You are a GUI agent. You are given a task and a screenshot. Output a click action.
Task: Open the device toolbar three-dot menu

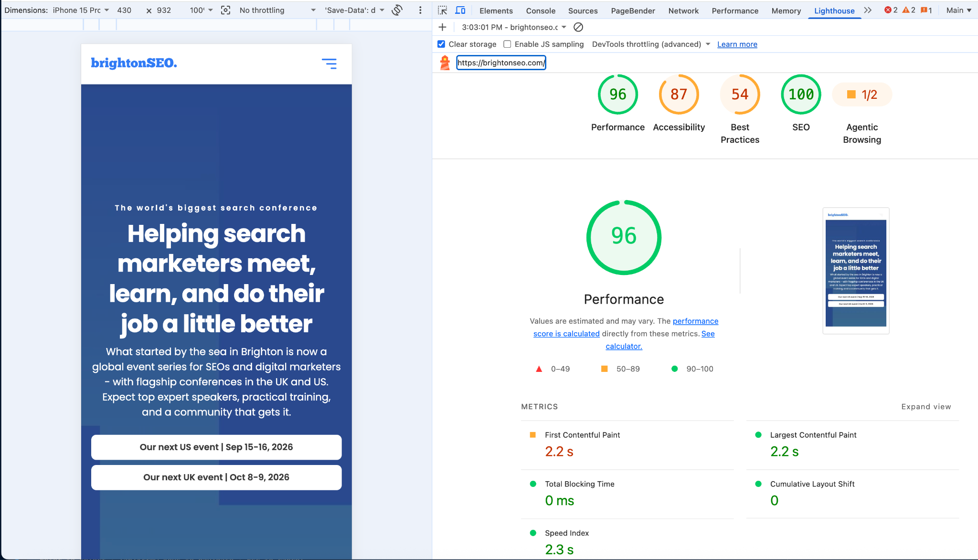(420, 10)
